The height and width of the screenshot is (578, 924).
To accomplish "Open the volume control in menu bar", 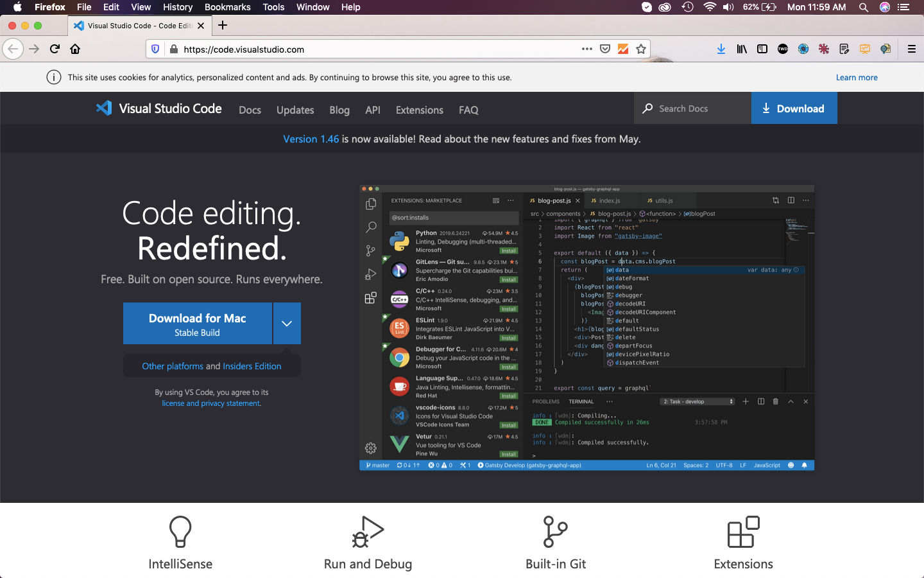I will (x=728, y=7).
